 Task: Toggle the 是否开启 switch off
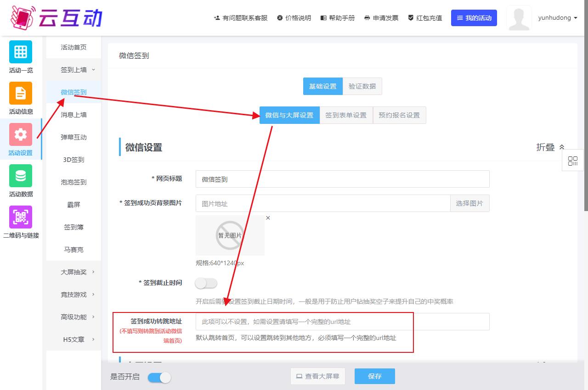point(159,377)
